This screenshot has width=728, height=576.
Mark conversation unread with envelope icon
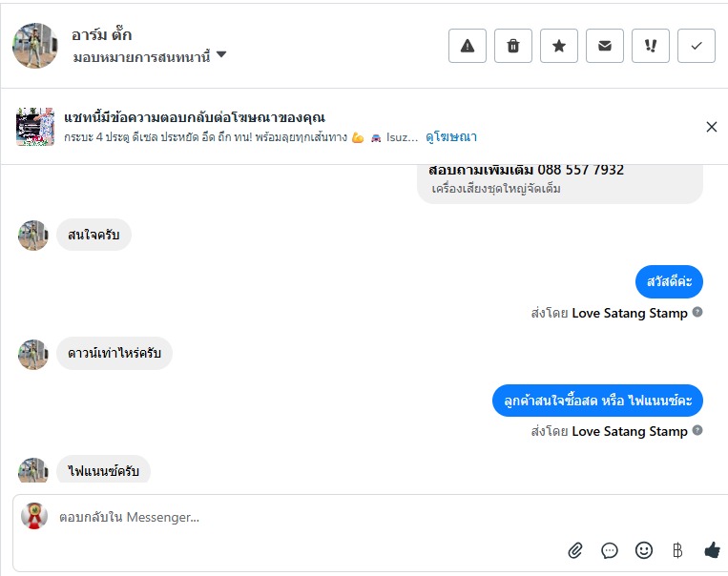pyautogui.click(x=605, y=46)
